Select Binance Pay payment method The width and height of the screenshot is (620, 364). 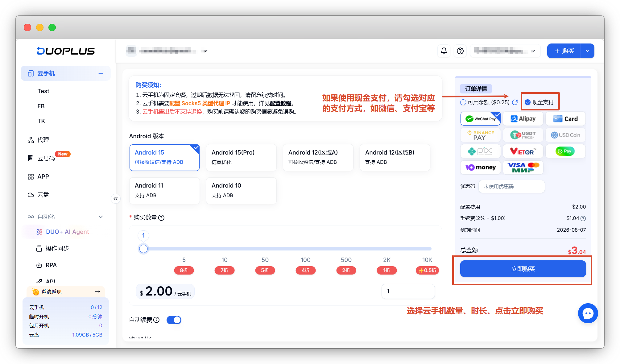click(481, 135)
